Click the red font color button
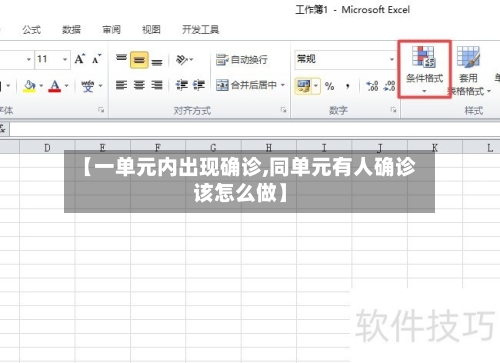 click(x=55, y=86)
